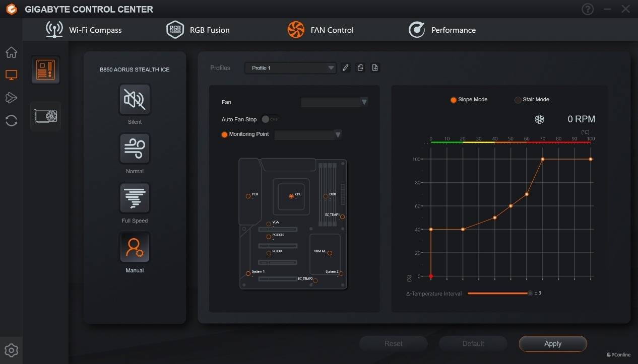This screenshot has width=638, height=364.
Task: Expand the Fan selection dropdown
Action: [x=334, y=102]
